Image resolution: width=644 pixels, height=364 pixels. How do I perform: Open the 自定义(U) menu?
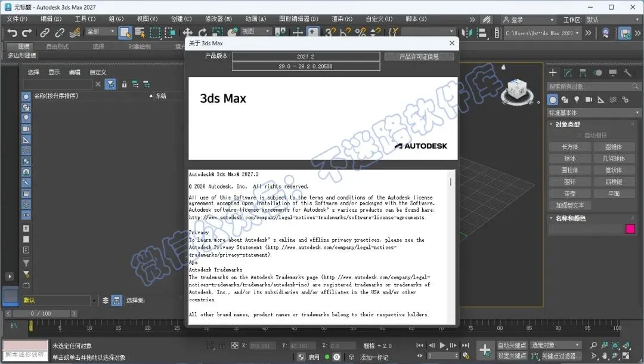(379, 19)
